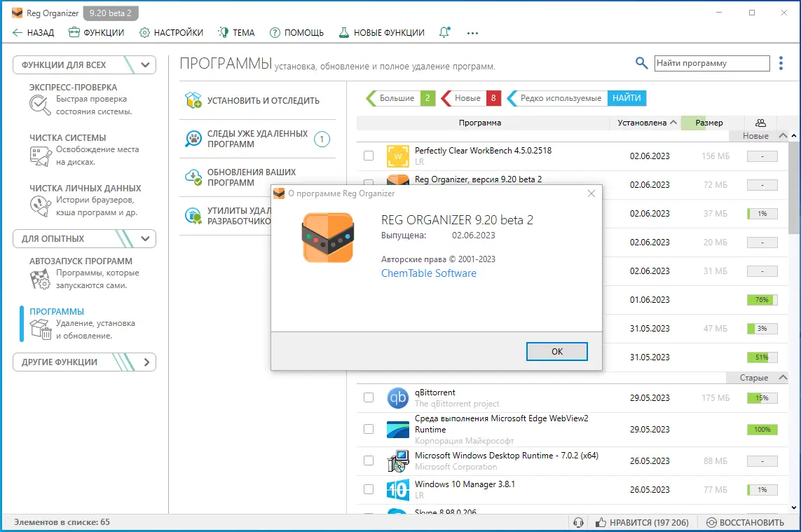Viewport: 801px width, 532px height.
Task: Filter by 'Новые' programs
Action: (471, 98)
